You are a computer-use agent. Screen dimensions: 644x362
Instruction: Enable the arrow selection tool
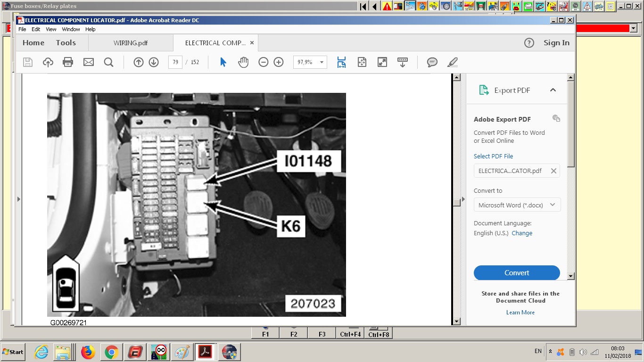[x=223, y=62]
